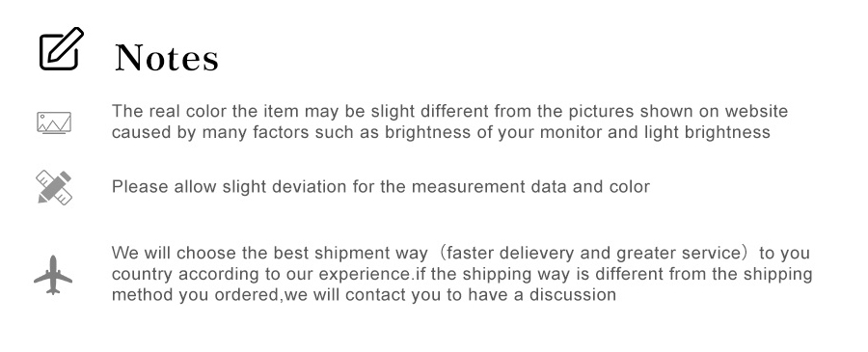This screenshot has width=868, height=352.
Task: Click the line 'We will choose the best shipment'
Action: 461,253
